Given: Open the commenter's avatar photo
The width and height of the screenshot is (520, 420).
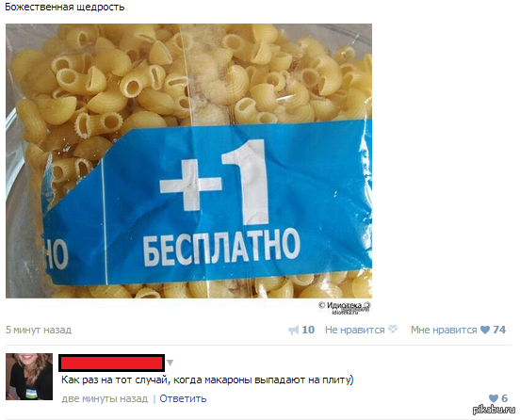Looking at the screenshot, I should point(29,377).
